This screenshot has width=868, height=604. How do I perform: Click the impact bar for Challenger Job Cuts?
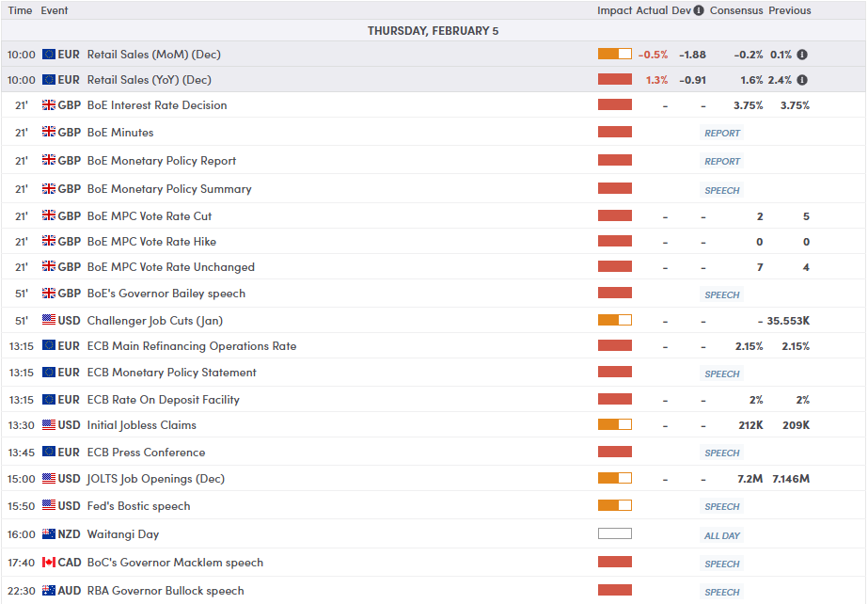tap(614, 320)
